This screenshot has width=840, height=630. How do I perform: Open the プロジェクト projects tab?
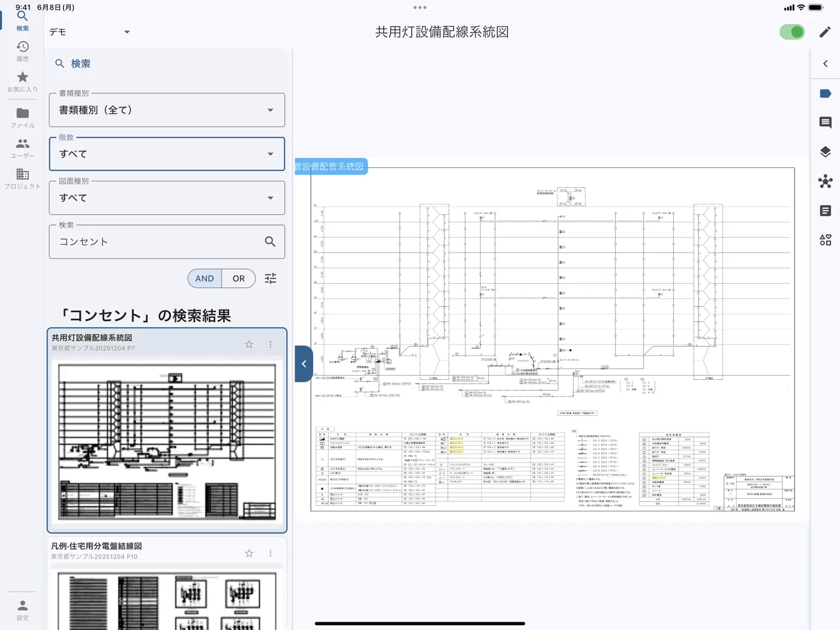coord(22,179)
